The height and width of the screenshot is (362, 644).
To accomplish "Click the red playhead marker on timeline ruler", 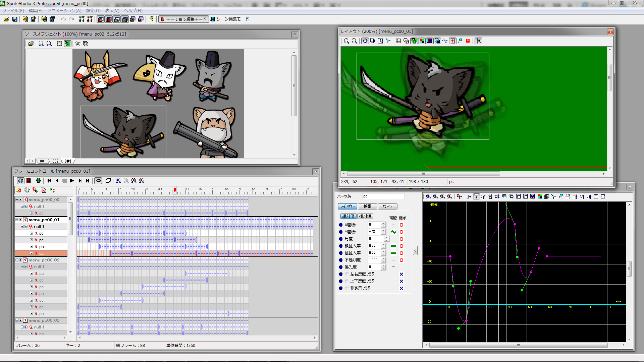I will pyautogui.click(x=175, y=190).
